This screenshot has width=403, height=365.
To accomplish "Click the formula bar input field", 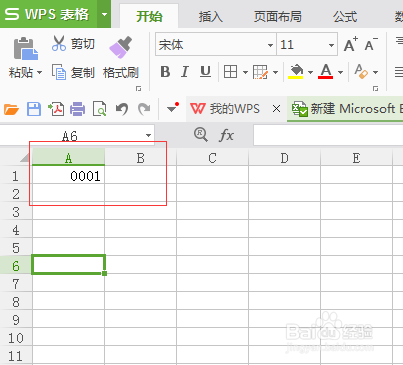I will point(328,135).
